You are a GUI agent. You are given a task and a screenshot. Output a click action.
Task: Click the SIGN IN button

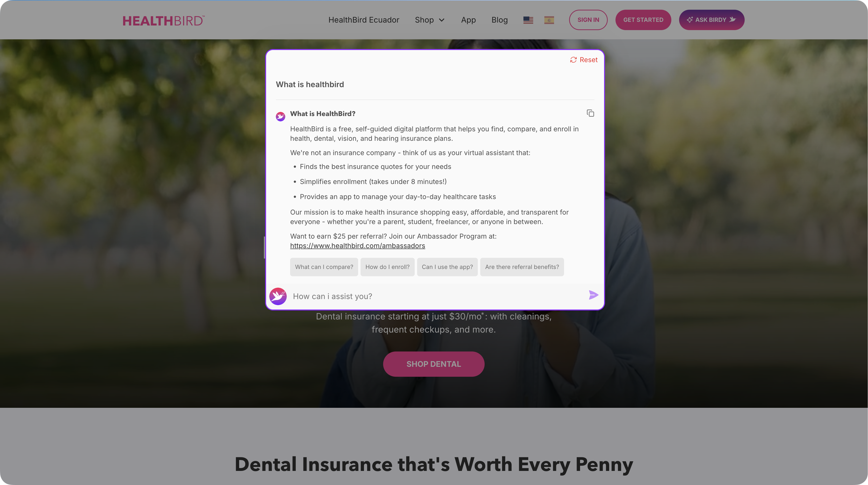point(588,20)
